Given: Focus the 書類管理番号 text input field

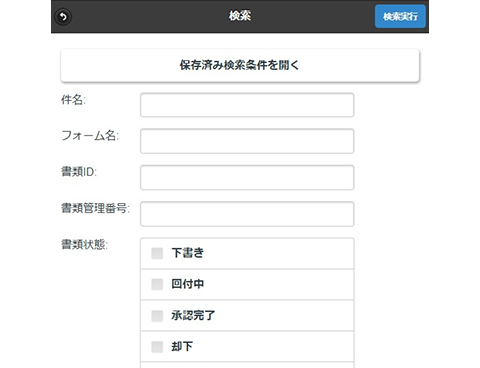Looking at the screenshot, I should tap(247, 214).
